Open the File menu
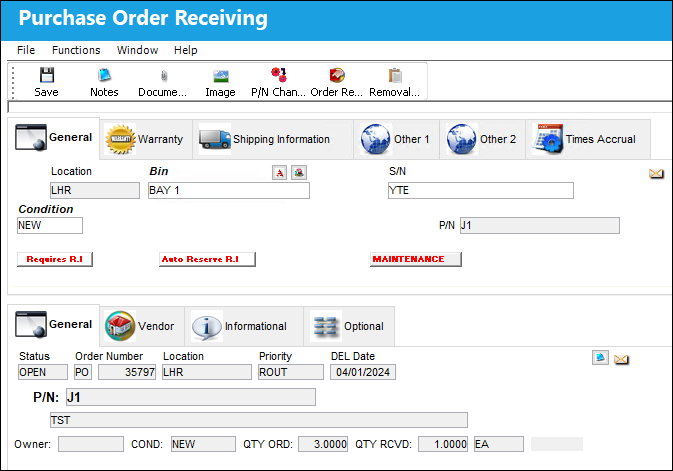 pyautogui.click(x=26, y=50)
